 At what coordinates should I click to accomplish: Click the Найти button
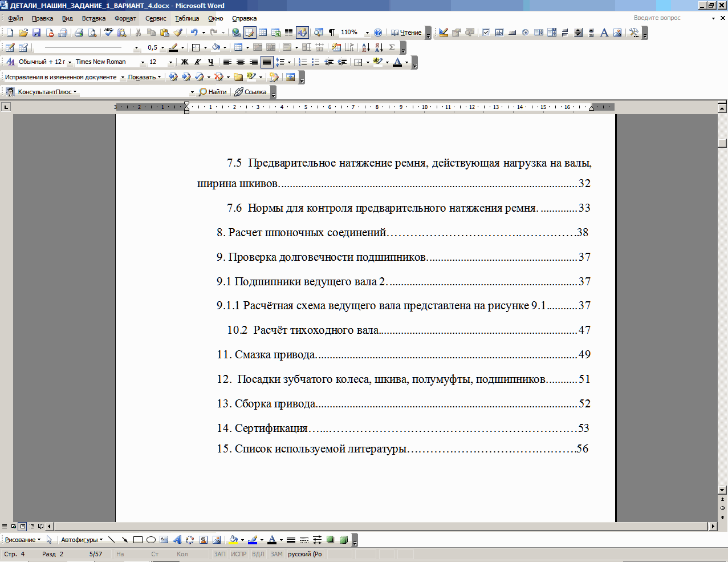coord(213,92)
